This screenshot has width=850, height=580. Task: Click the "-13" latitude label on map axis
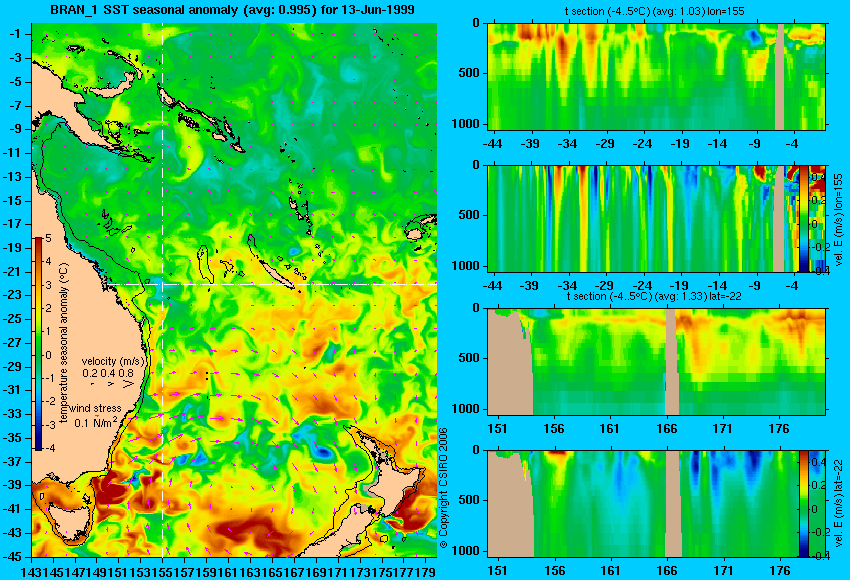tap(12, 176)
